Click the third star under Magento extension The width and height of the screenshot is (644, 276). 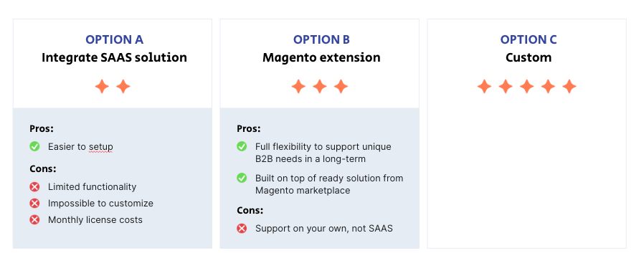[341, 87]
